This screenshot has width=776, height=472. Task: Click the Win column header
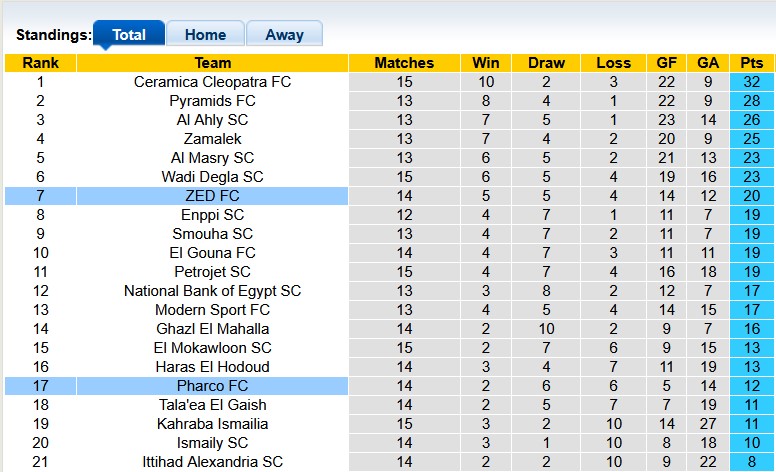486,63
